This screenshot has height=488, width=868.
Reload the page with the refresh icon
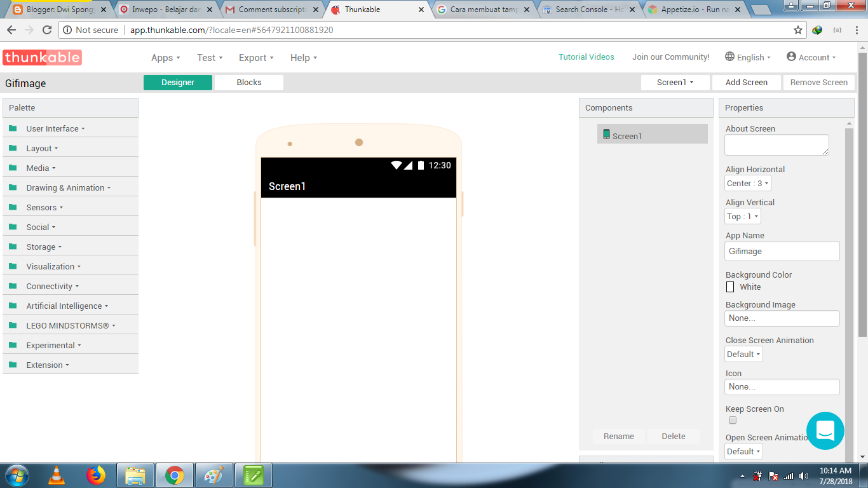click(x=46, y=30)
